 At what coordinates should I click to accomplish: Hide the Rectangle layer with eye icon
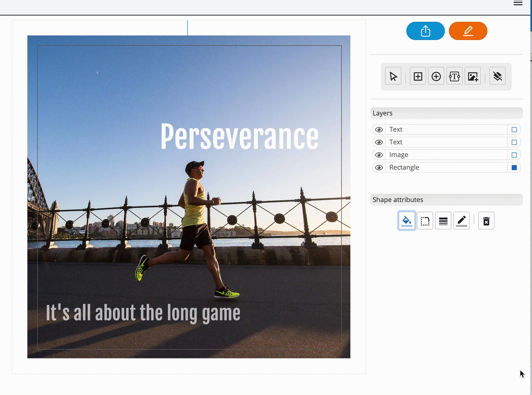click(379, 168)
